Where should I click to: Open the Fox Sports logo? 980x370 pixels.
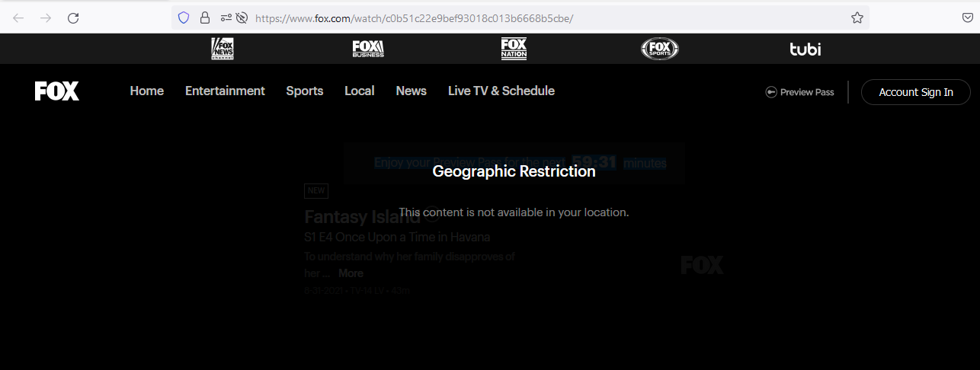point(660,49)
